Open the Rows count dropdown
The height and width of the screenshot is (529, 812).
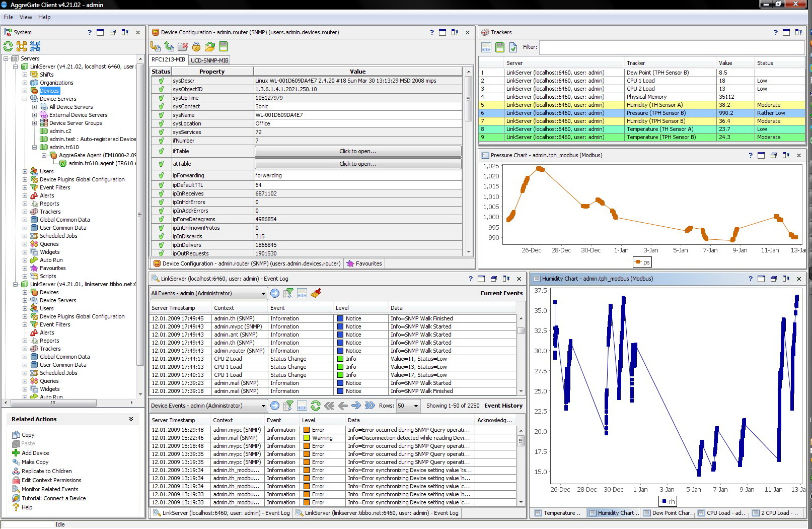415,406
